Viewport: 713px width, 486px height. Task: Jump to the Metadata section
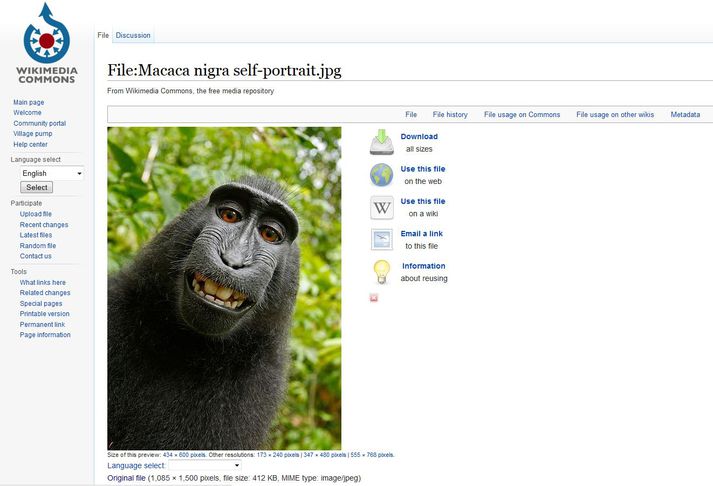(685, 115)
